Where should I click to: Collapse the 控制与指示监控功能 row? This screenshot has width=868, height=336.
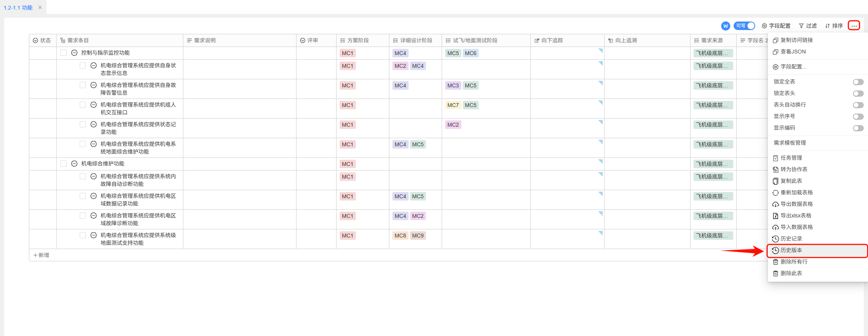[74, 53]
